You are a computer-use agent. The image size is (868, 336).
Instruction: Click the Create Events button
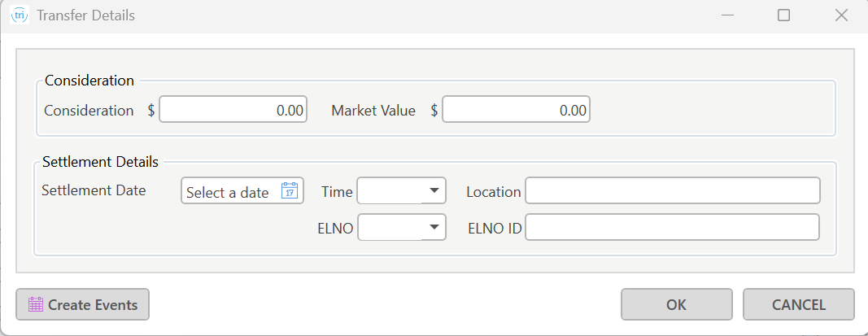82,304
